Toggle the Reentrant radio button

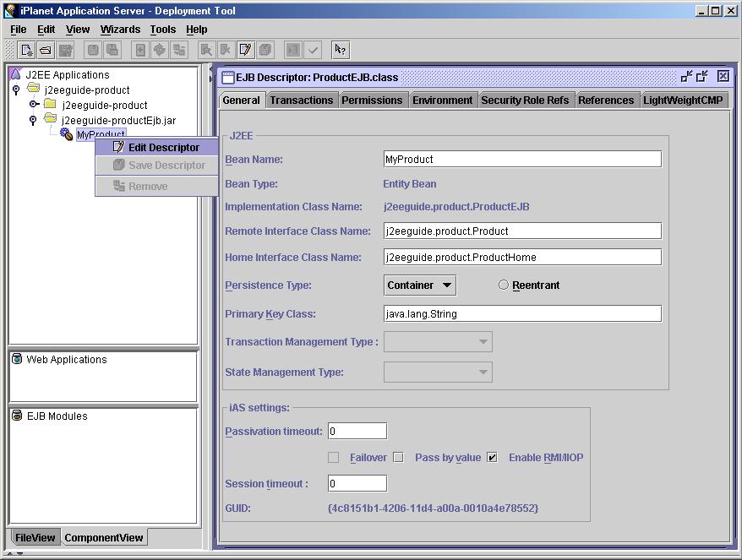click(x=504, y=285)
